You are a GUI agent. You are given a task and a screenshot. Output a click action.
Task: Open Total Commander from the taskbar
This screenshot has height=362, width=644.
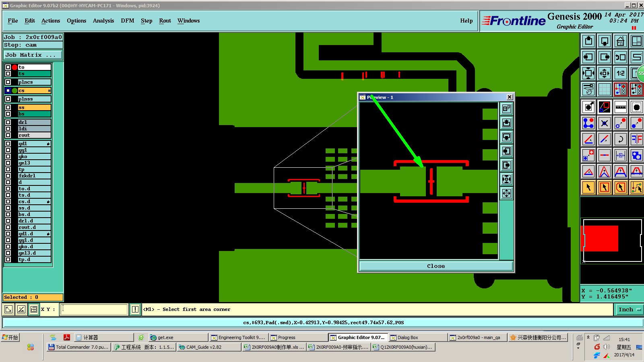point(78,347)
